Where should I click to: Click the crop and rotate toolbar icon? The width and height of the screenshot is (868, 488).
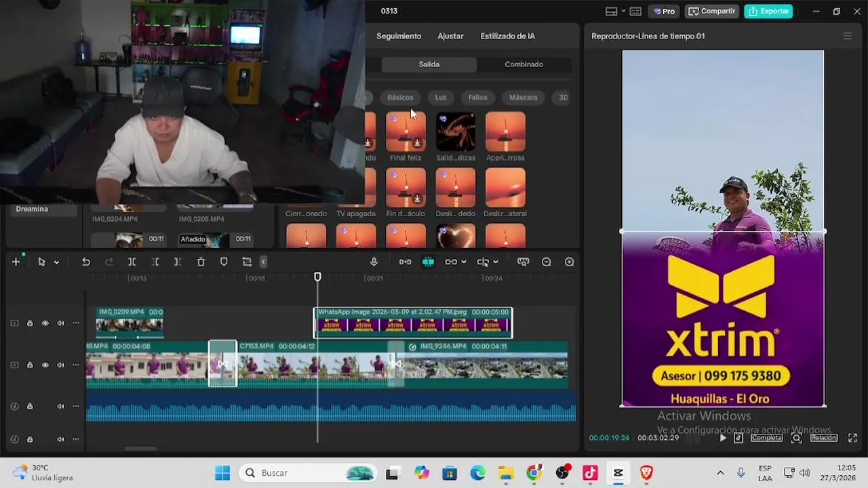coord(247,262)
